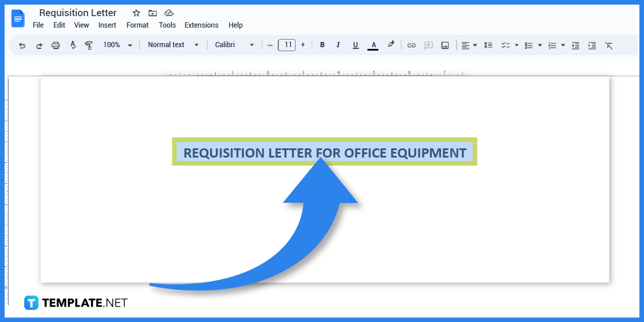
Task: Insert a link with chain icon
Action: coord(411,45)
